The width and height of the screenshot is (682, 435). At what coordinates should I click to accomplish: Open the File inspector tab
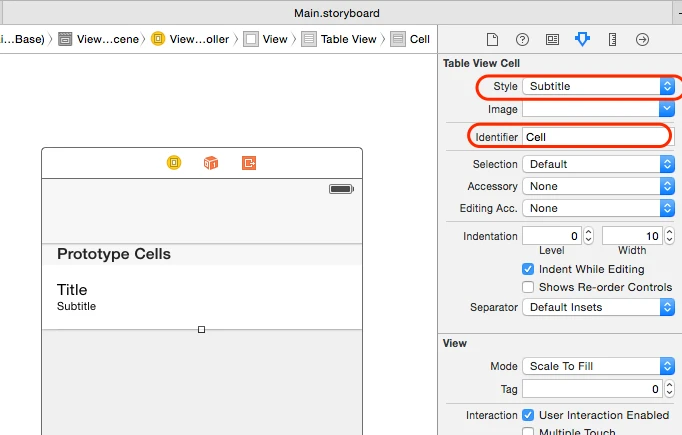[x=492, y=40]
